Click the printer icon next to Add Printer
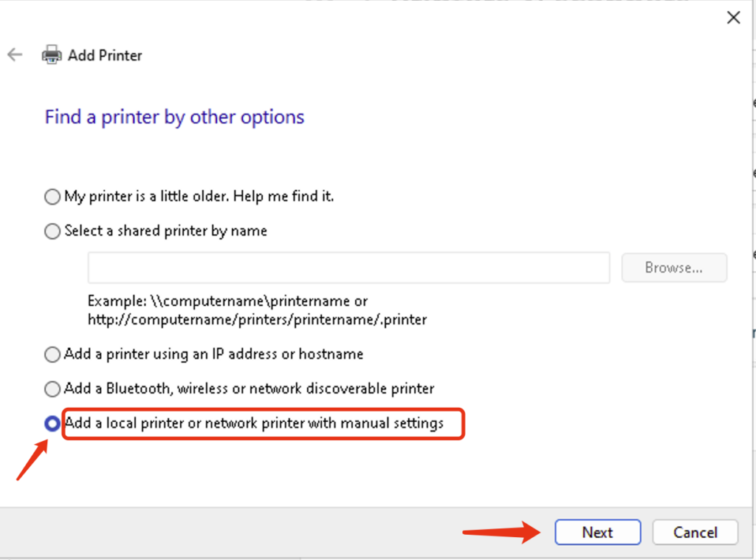This screenshot has height=560, width=756. pos(51,54)
